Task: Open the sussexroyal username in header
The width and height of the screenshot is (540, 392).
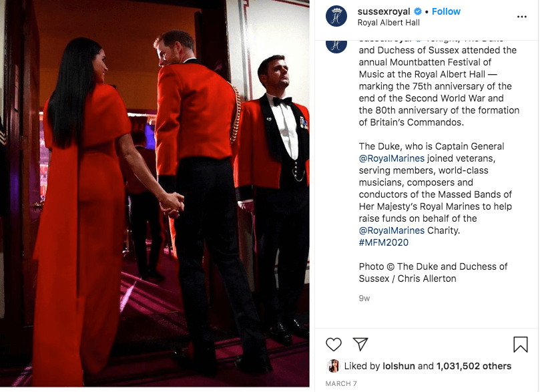Action: (384, 12)
